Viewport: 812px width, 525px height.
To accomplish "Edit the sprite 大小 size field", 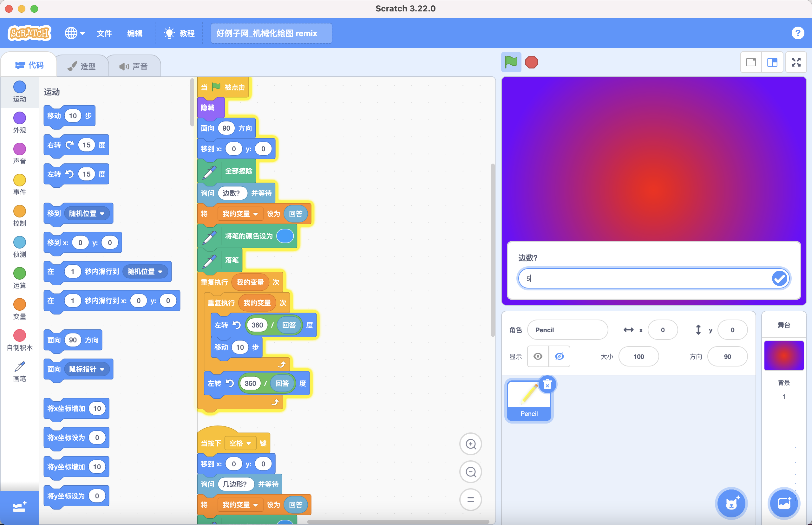I will [x=638, y=356].
